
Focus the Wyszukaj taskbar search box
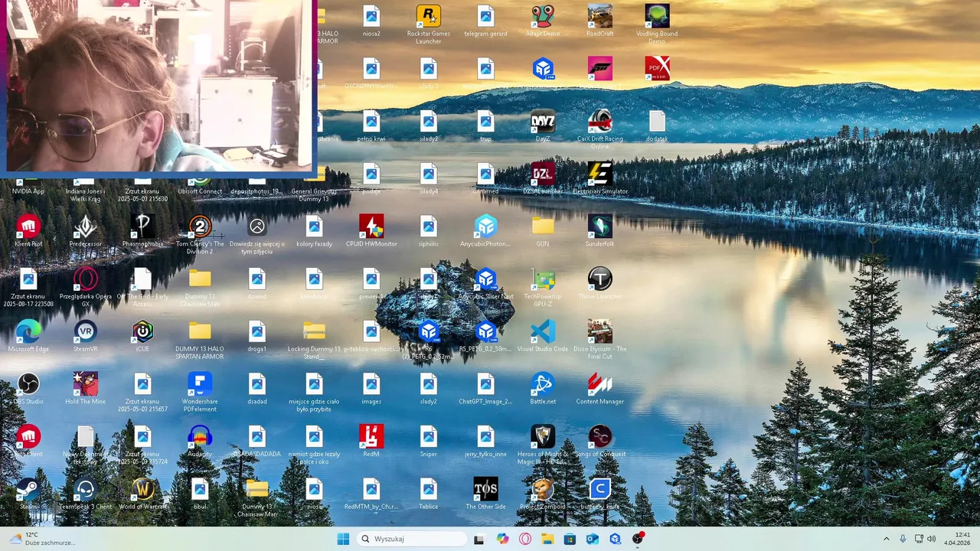tap(413, 539)
